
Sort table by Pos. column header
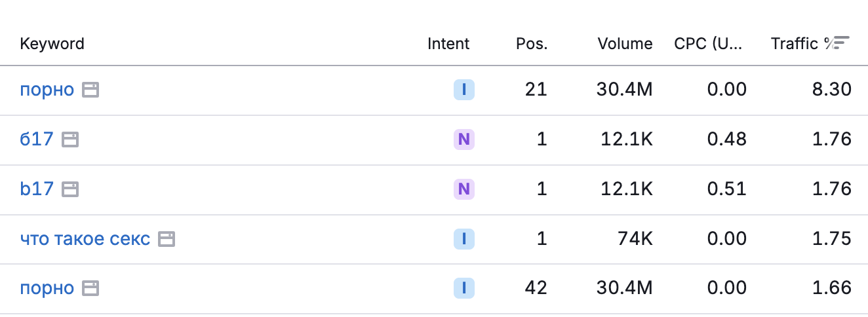(x=532, y=44)
